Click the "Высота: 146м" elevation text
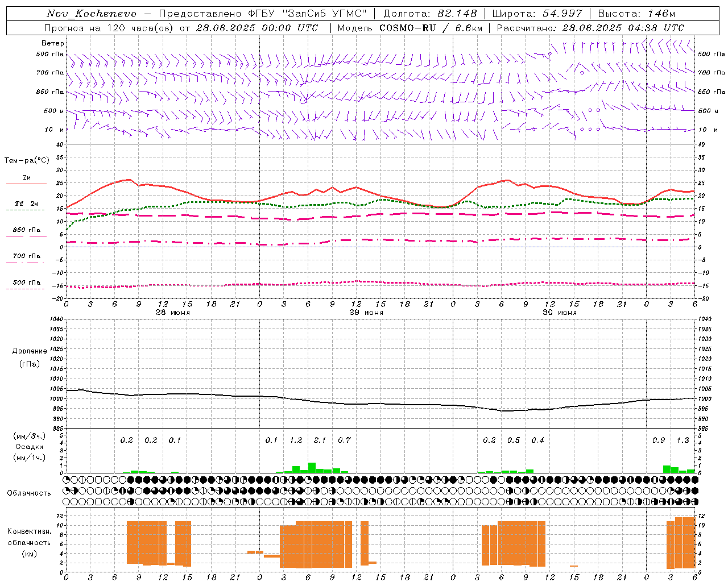The height and width of the screenshot is (582, 728). 636,14
